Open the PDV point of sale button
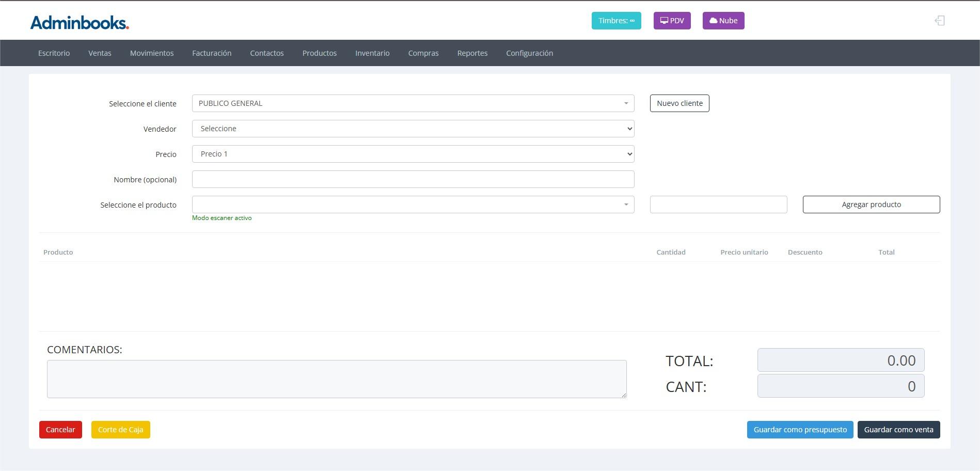980x471 pixels. 672,21
